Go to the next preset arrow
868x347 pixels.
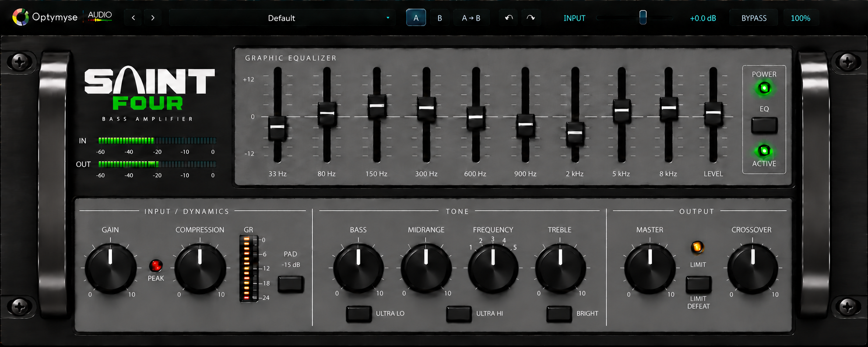point(153,18)
